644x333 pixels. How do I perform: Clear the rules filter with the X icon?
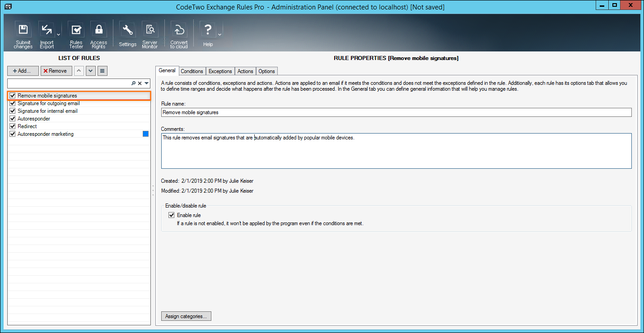click(x=140, y=83)
